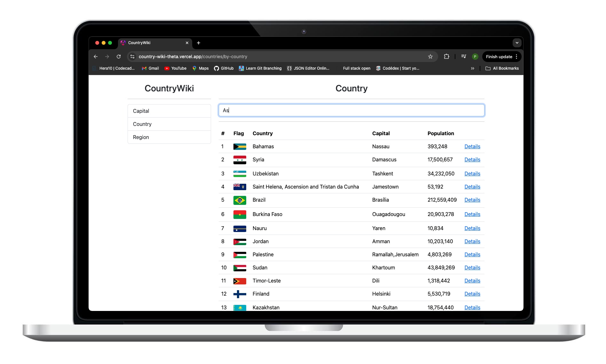Image resolution: width=606 pixels, height=364 pixels.
Task: Open JSON Editor Online bookmark
Action: (308, 68)
